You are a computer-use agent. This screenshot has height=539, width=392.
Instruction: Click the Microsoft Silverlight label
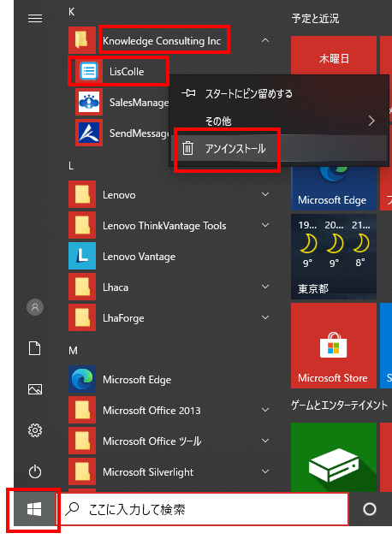148,472
